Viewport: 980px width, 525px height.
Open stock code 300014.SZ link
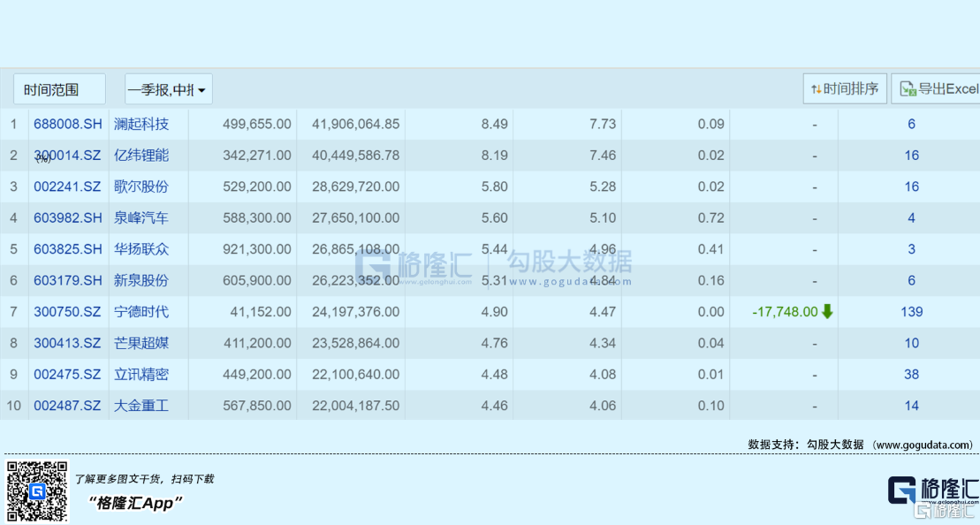[67, 155]
